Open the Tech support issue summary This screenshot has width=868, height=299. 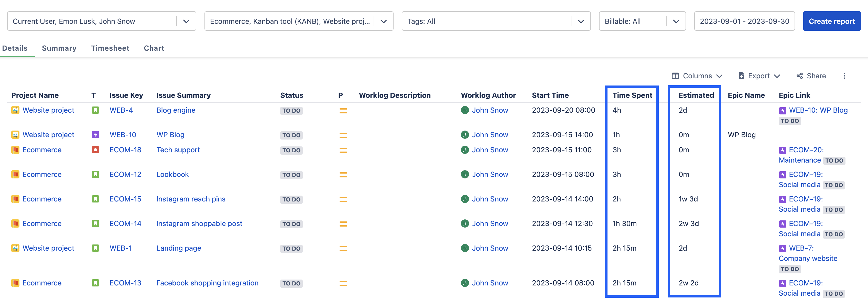(178, 150)
